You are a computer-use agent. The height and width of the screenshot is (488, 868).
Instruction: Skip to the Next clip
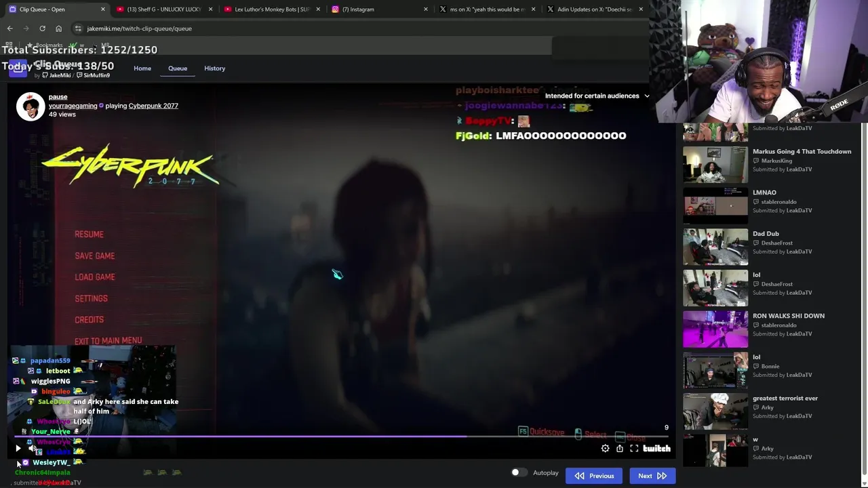[x=652, y=476]
